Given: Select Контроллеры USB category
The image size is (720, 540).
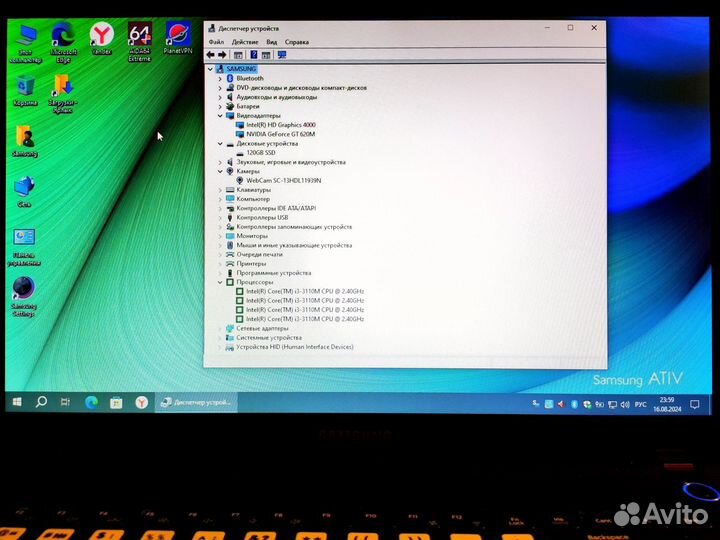Looking at the screenshot, I should pyautogui.click(x=262, y=217).
